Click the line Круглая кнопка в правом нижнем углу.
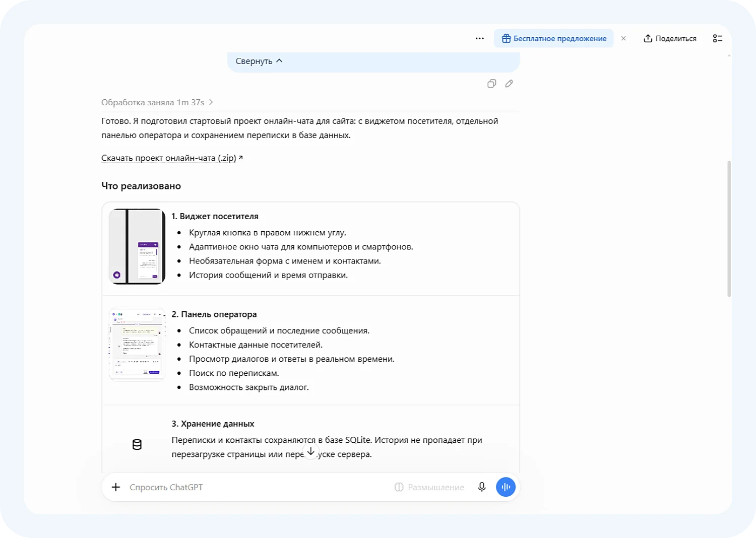 click(268, 232)
